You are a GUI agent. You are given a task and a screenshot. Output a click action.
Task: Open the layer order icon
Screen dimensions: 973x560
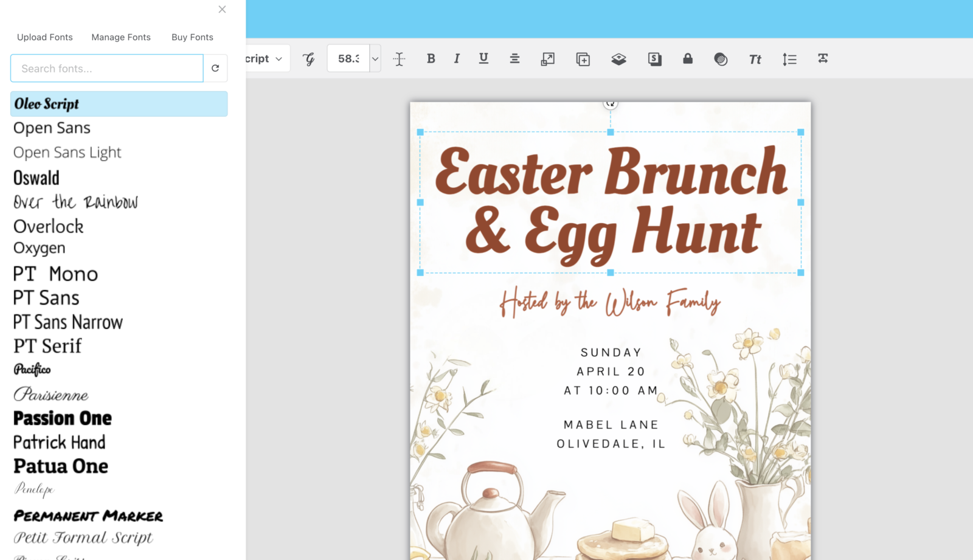pos(618,59)
